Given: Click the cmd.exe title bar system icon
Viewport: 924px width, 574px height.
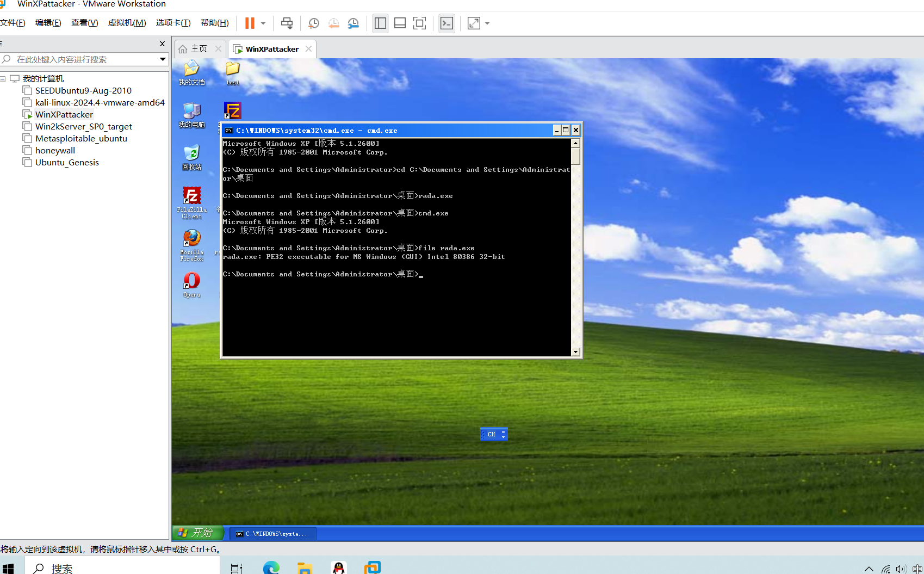Looking at the screenshot, I should [229, 131].
